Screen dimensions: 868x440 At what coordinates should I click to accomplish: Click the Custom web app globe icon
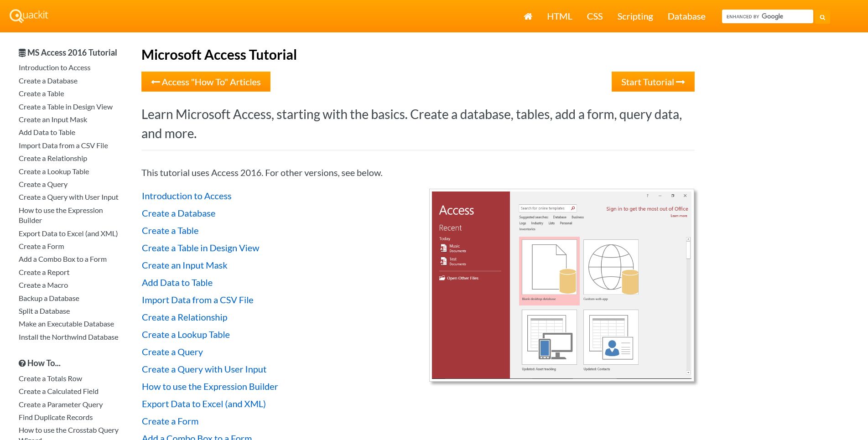[611, 267]
